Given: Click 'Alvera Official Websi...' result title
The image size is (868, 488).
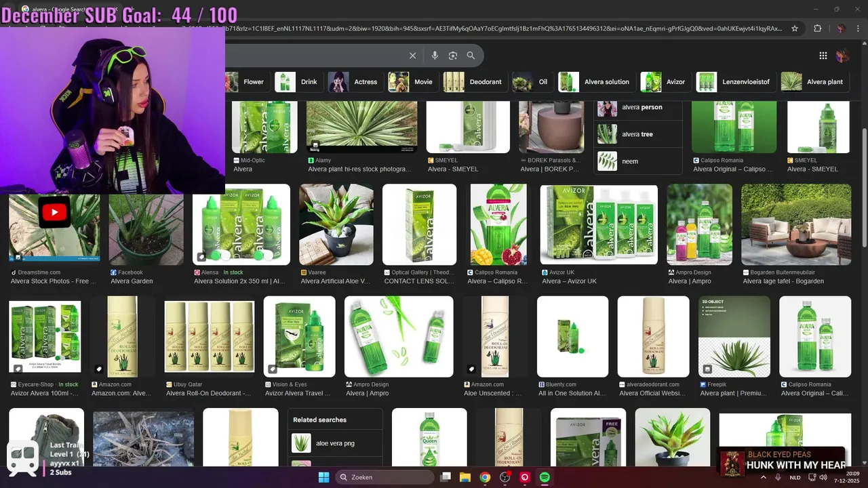Looking at the screenshot, I should click(x=652, y=393).
